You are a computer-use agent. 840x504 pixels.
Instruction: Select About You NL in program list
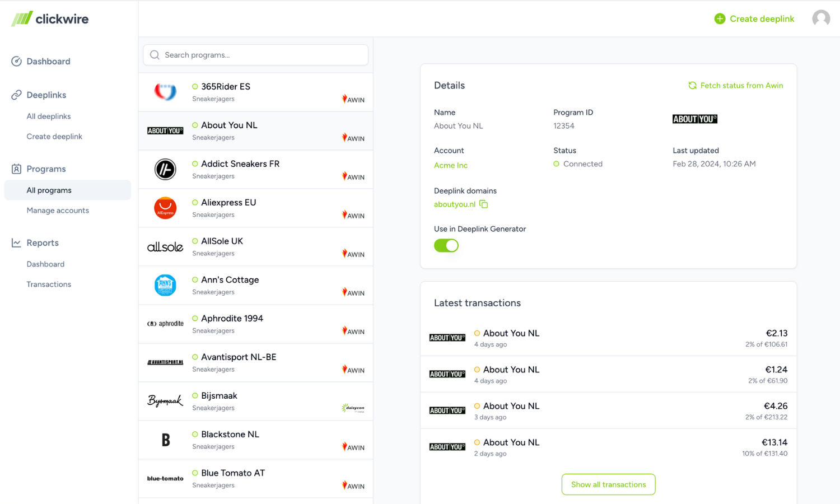click(x=256, y=131)
